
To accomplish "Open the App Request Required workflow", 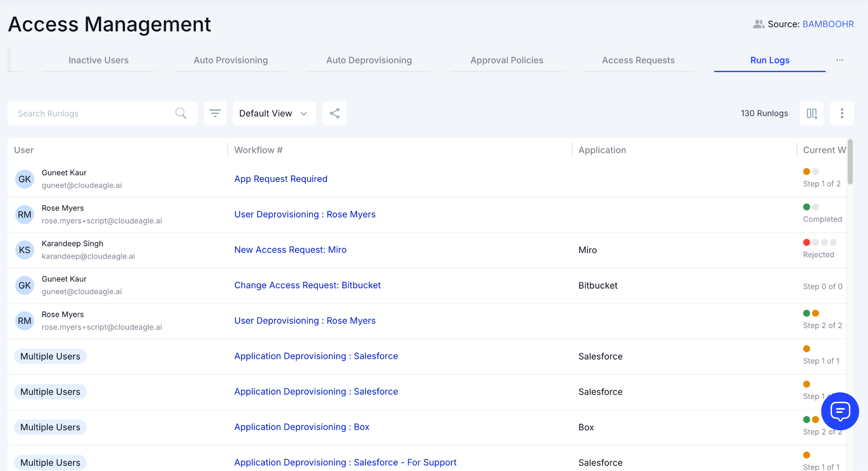I will 281,179.
